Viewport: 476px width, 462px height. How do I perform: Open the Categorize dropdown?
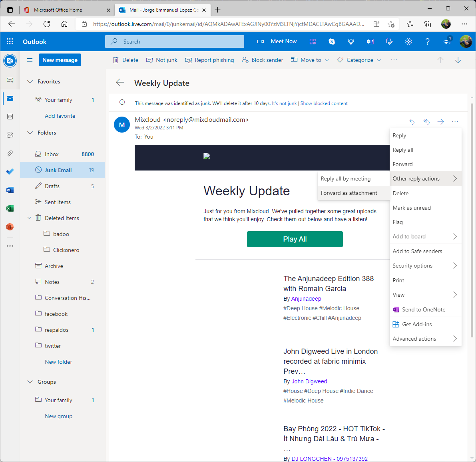pyautogui.click(x=359, y=60)
